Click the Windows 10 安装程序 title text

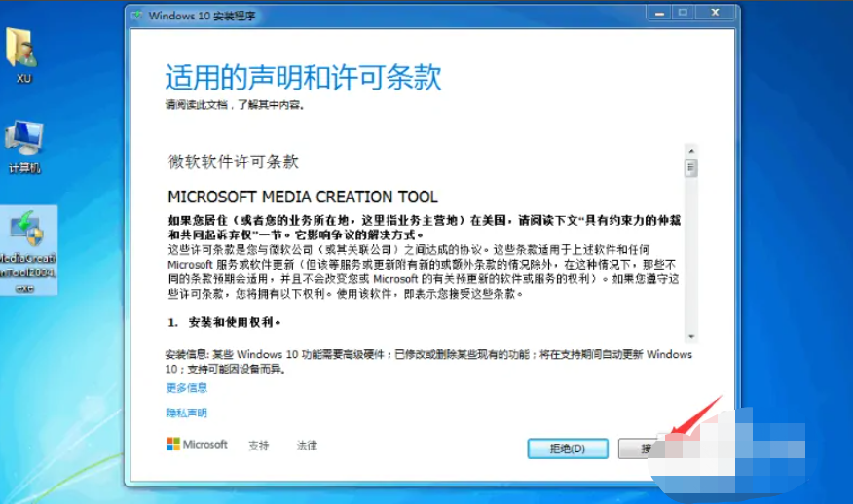202,16
